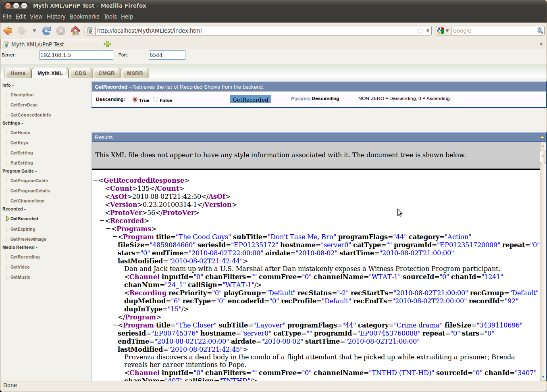Open the GetChannelIcon sidebar link
The height and width of the screenshot is (392, 547).
[x=27, y=201]
